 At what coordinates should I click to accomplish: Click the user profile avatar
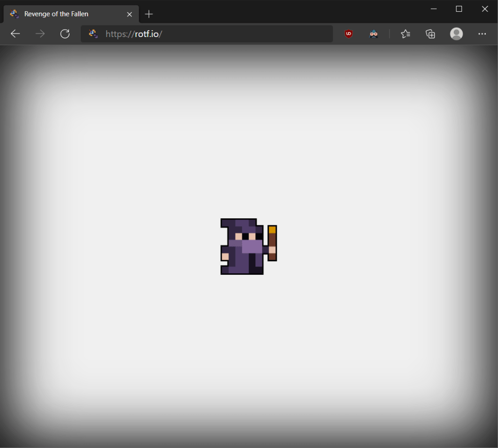tap(456, 34)
